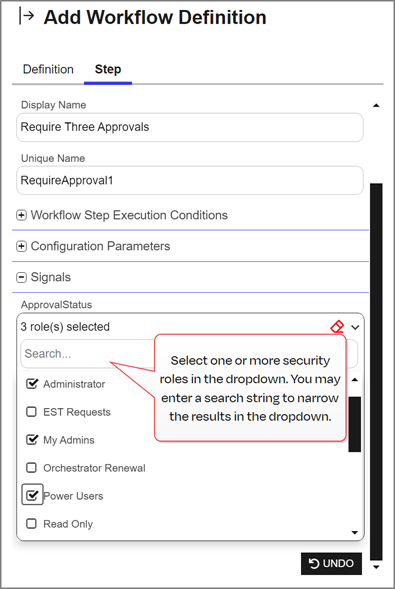Select the Step tab
This screenshot has height=589, width=395.
(108, 69)
